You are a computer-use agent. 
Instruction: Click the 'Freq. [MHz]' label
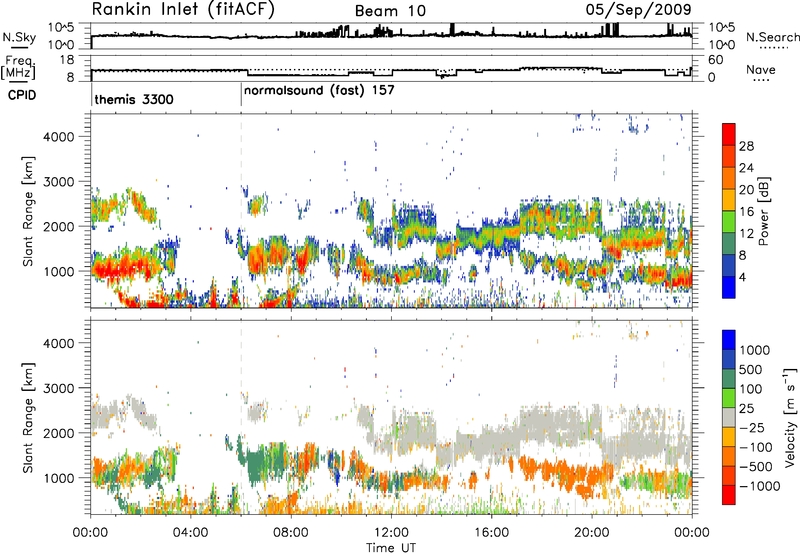coord(19,67)
